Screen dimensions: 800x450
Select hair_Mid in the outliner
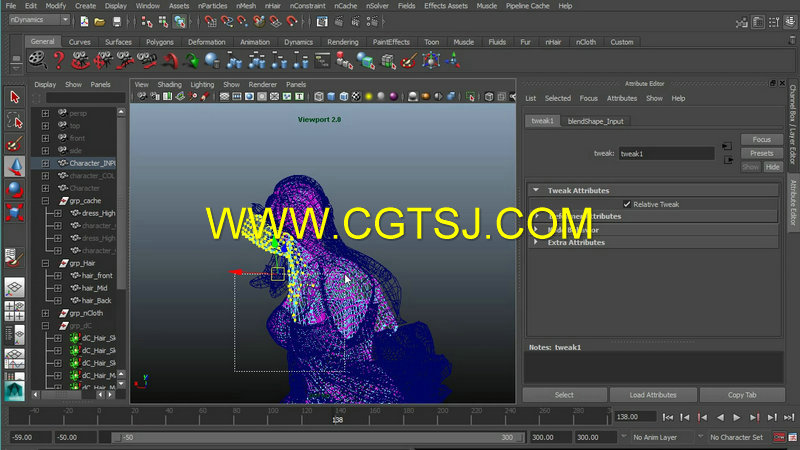click(95, 288)
